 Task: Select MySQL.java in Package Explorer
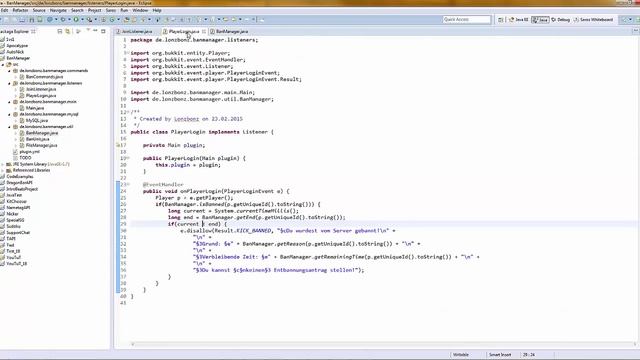[x=37, y=120]
